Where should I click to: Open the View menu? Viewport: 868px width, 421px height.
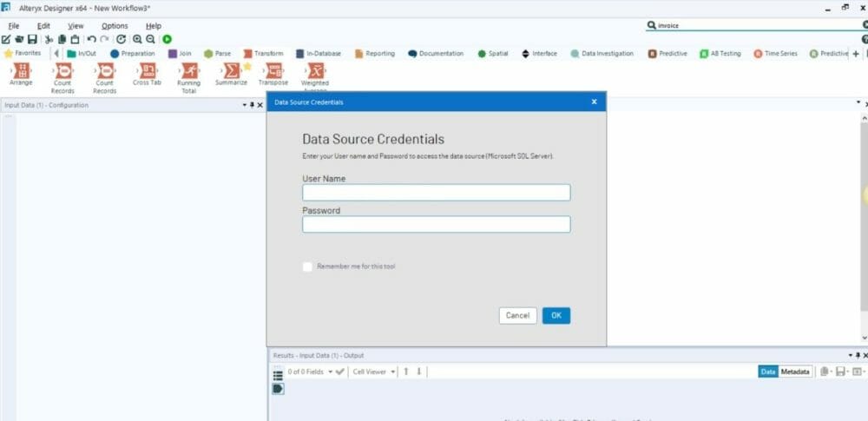pyautogui.click(x=76, y=26)
